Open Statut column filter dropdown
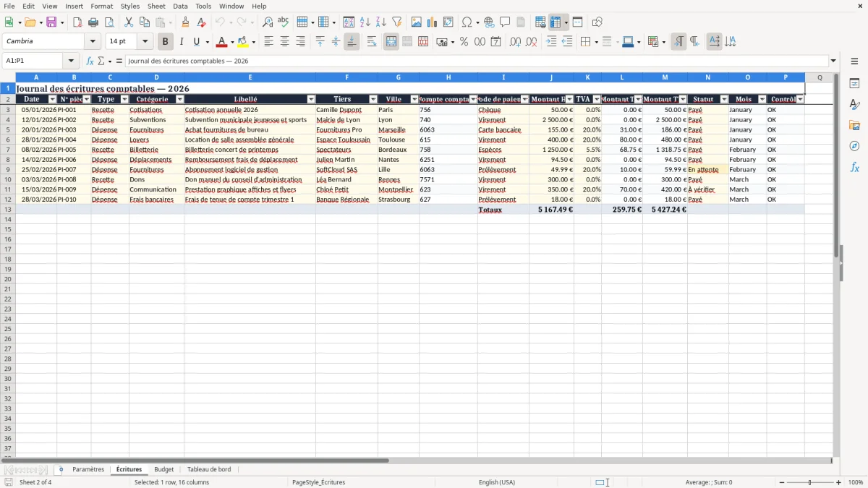The width and height of the screenshot is (868, 488). tap(724, 99)
